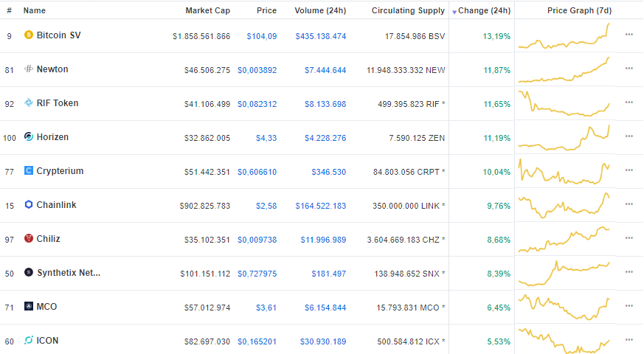Click Horizen price $4,33
This screenshot has width=644, height=354.
266,138
